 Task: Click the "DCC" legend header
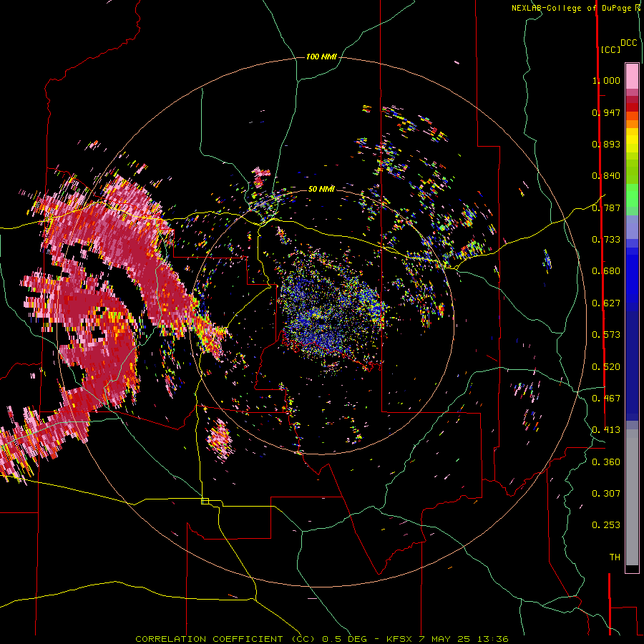click(628, 43)
